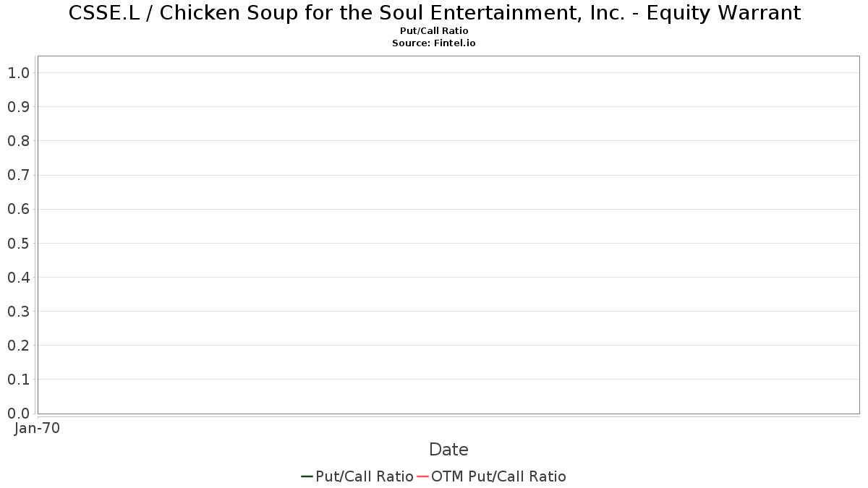Screen dimensions: 868x488
Task: Click the Put/Call Ratio subtitle
Action: pos(434,31)
